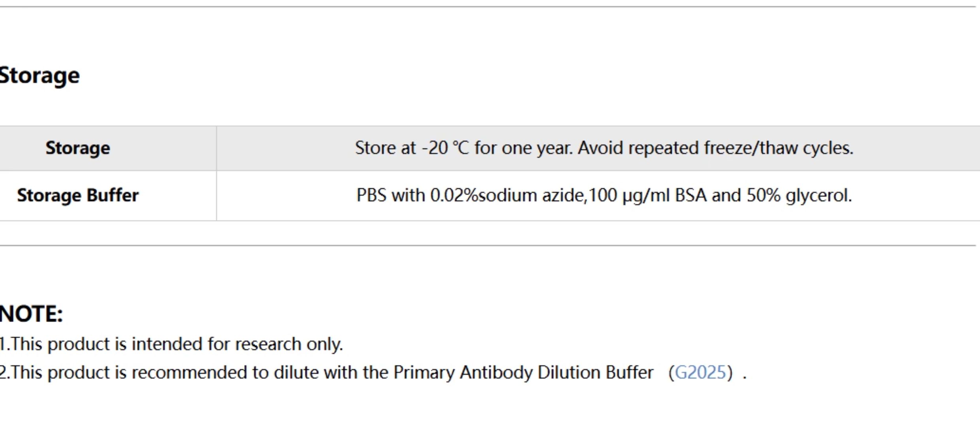This screenshot has height=425, width=980.
Task: Click the Storage section heading
Action: click(40, 75)
